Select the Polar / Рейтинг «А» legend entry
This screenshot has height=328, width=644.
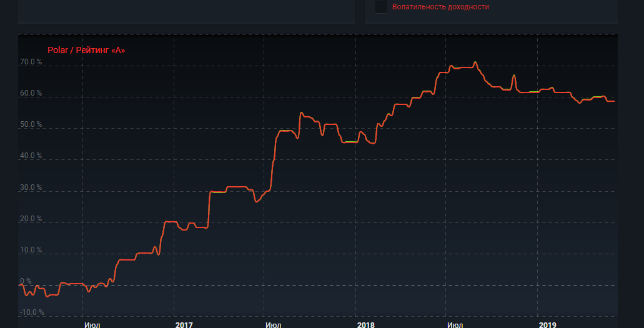(x=86, y=50)
